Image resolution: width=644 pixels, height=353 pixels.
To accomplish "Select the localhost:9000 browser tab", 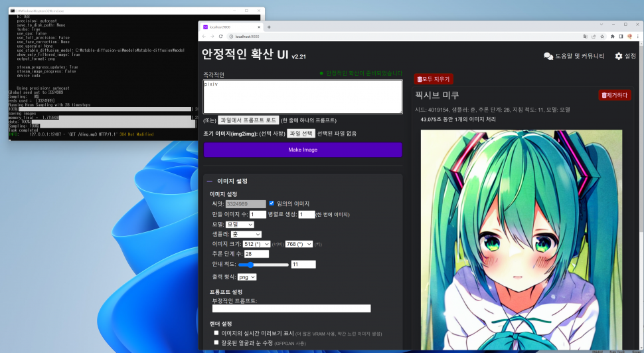I will coord(232,27).
